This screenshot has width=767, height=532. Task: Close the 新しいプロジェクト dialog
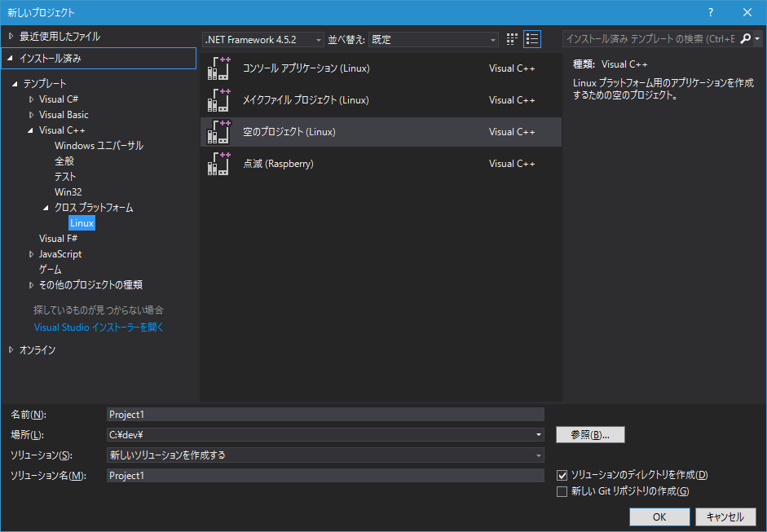(747, 13)
